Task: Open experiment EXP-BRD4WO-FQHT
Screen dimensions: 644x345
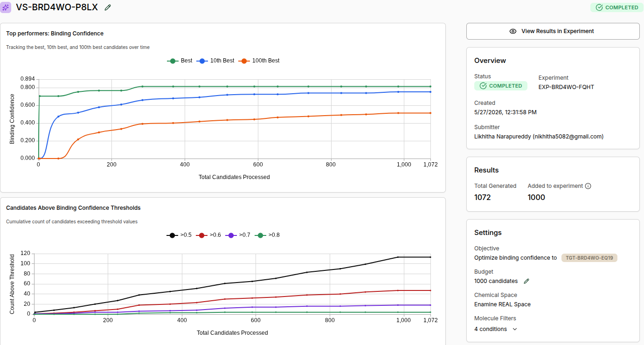Action: [x=566, y=87]
